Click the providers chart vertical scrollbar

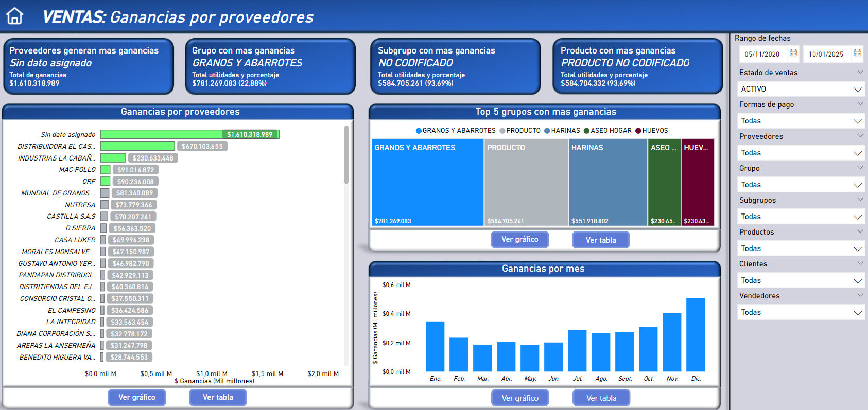(346, 154)
